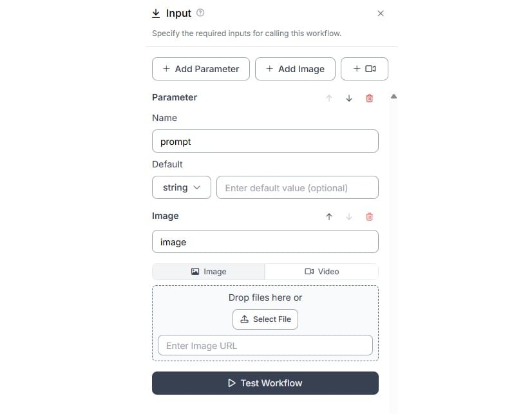
Task: Click the add video camera button
Action: [x=365, y=69]
